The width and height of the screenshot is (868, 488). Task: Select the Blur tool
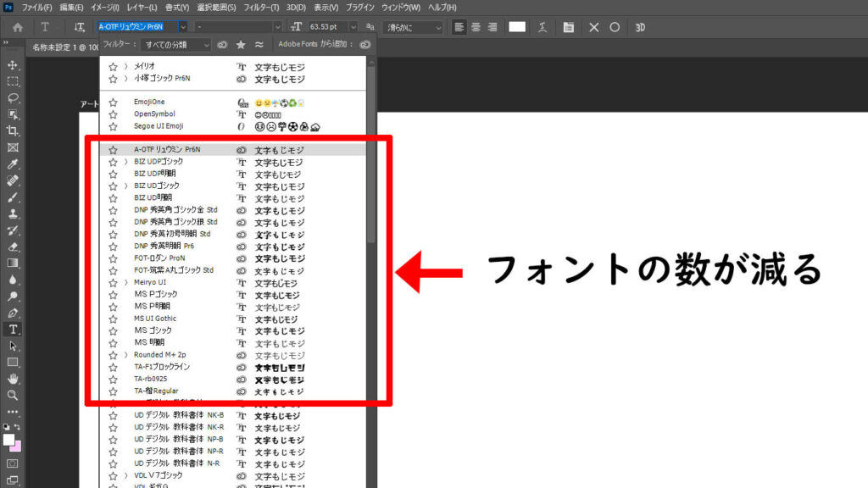(x=13, y=280)
